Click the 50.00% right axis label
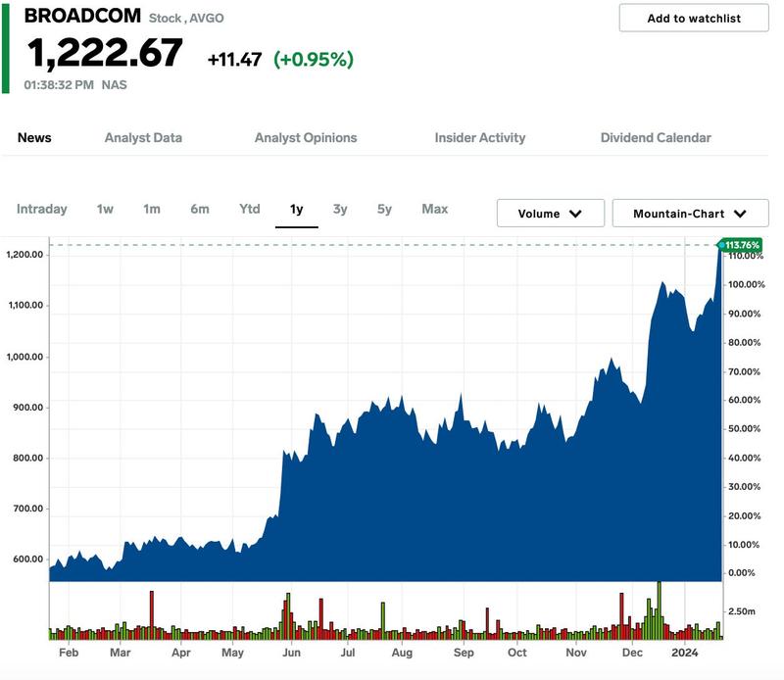 click(745, 429)
